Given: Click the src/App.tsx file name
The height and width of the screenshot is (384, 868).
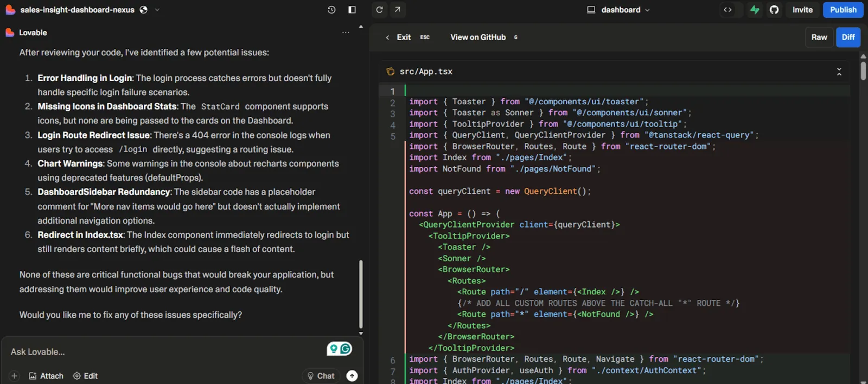Looking at the screenshot, I should click(426, 72).
